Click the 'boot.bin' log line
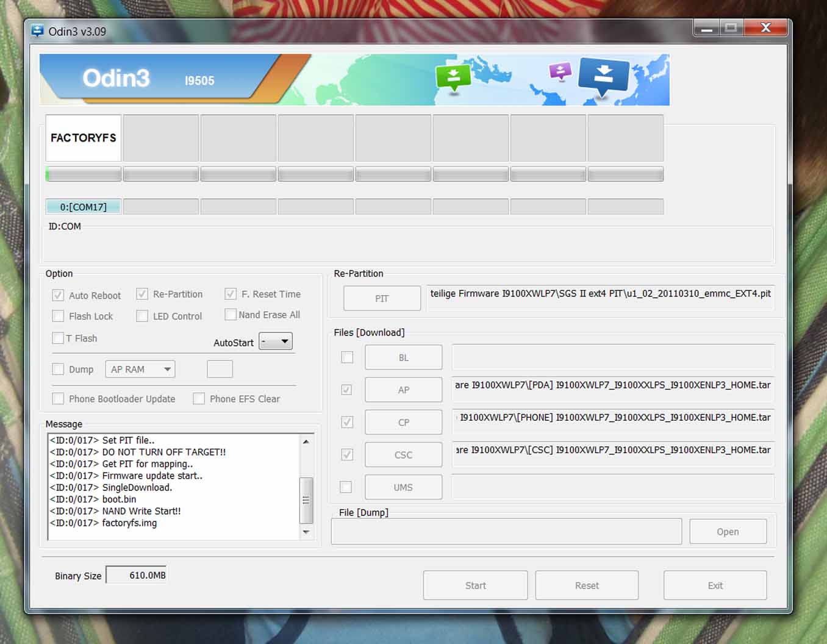827x644 pixels. tap(93, 499)
